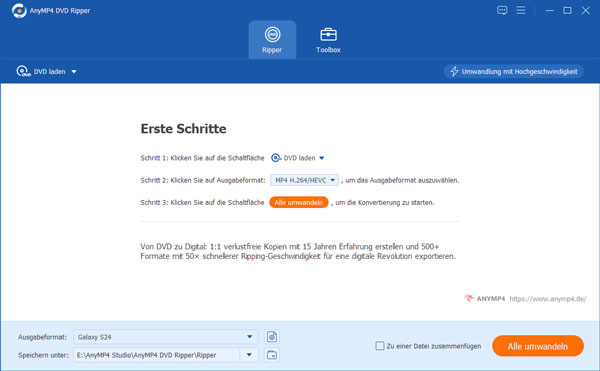The width and height of the screenshot is (600, 371).
Task: Open the Galaxy S24 Ausgabeformat dropdown
Action: coord(166,337)
